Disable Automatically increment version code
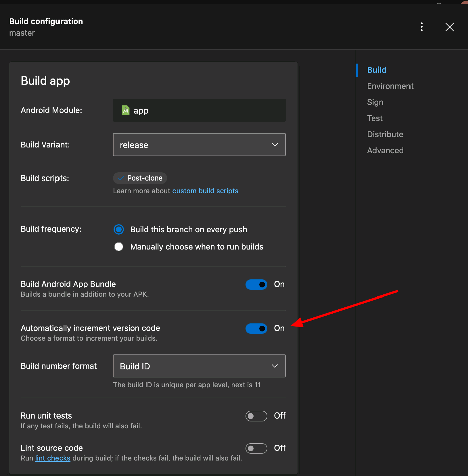Image resolution: width=468 pixels, height=476 pixels. point(256,328)
